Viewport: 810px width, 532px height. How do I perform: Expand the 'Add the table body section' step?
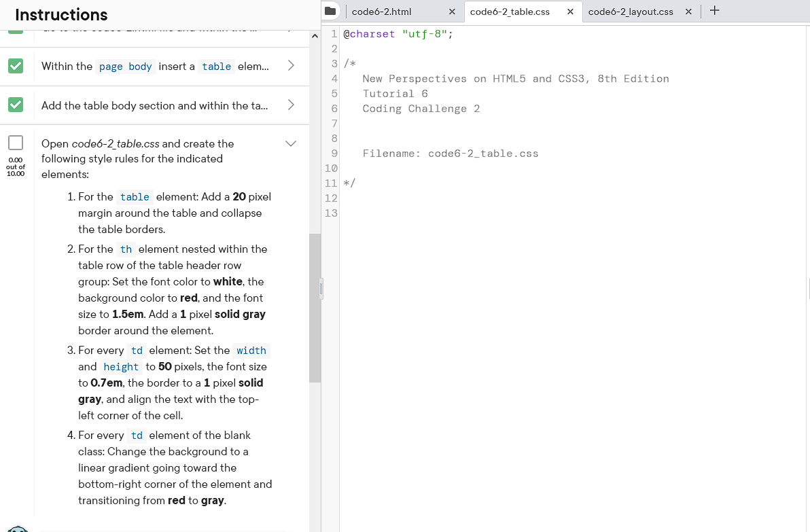coord(291,105)
